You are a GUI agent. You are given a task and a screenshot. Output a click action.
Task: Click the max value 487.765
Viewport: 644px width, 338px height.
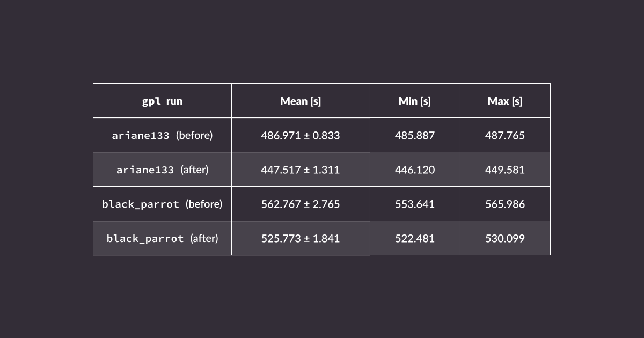click(505, 135)
